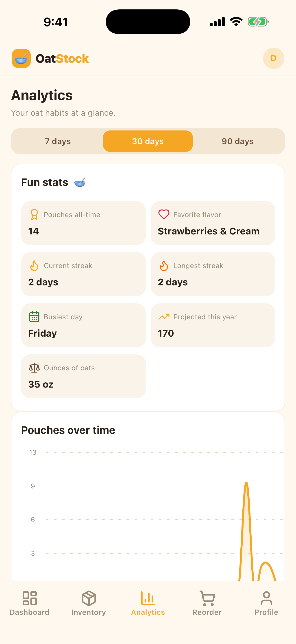Tap the heart icon beside Favorite flavor
This screenshot has width=296, height=644.
point(164,214)
